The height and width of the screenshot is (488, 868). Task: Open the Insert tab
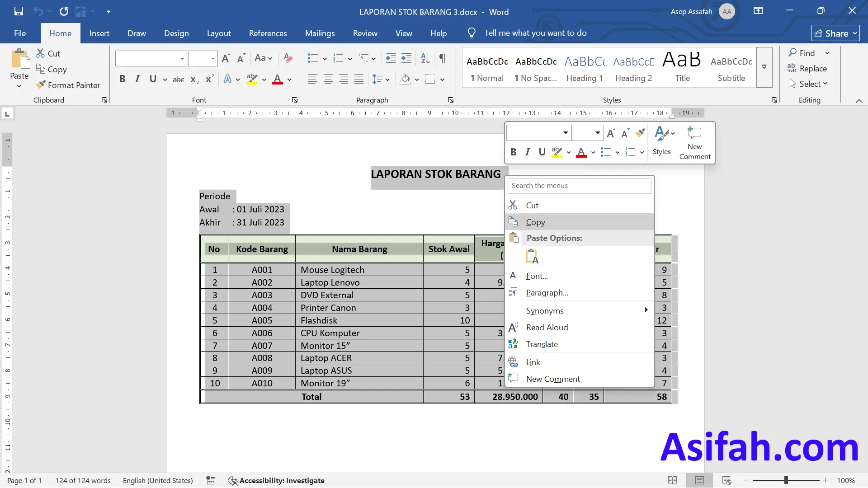click(x=99, y=33)
